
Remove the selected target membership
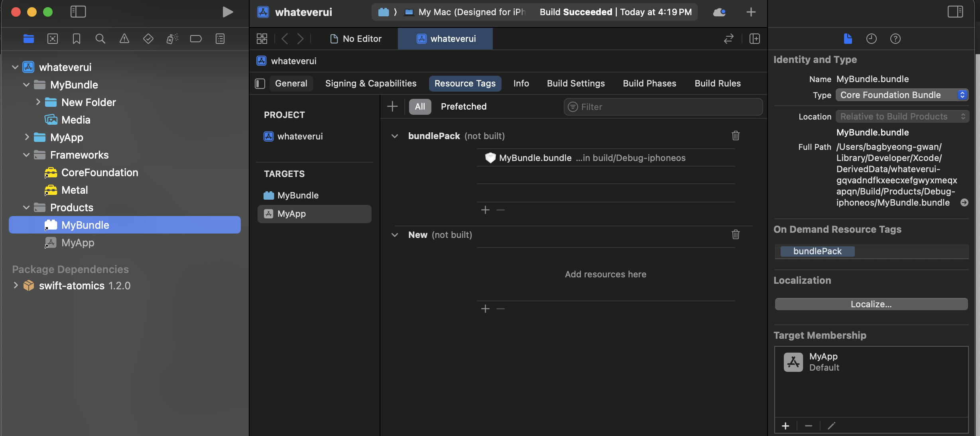(809, 426)
